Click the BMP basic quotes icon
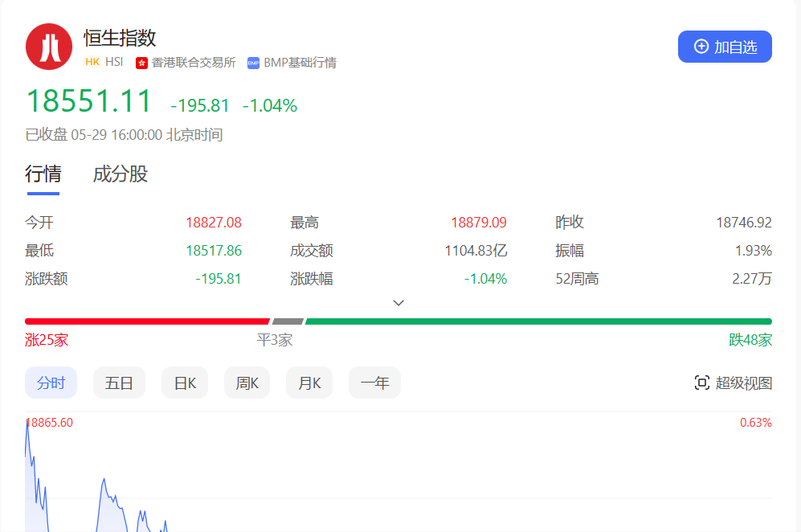This screenshot has width=801, height=532. point(253,63)
